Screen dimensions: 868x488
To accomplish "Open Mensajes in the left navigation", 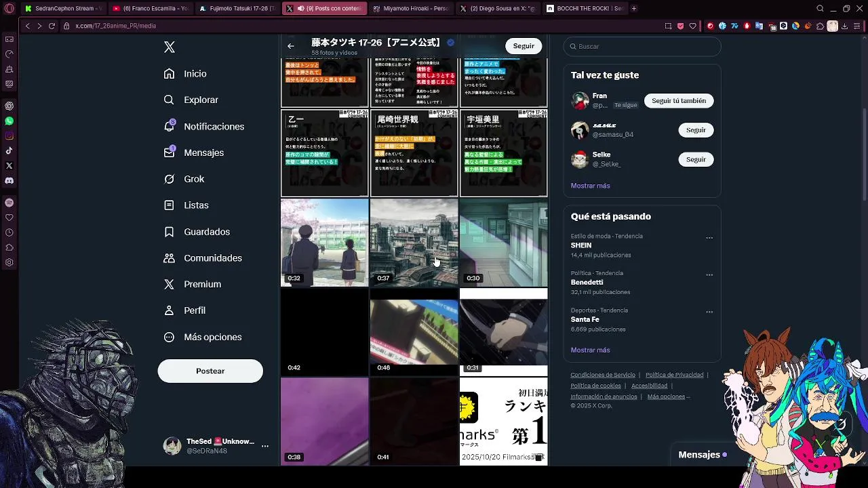I will click(x=194, y=152).
